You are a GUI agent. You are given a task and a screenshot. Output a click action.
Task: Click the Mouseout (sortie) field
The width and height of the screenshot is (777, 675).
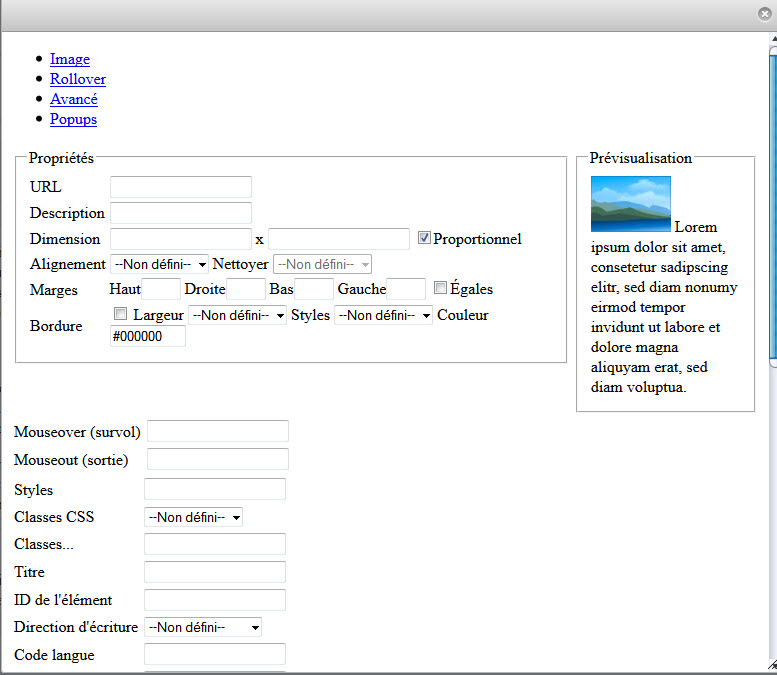(218, 459)
